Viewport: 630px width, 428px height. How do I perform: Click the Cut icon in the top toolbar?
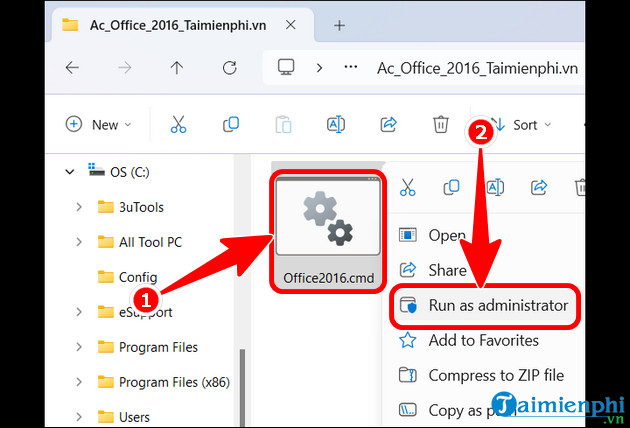(178, 124)
